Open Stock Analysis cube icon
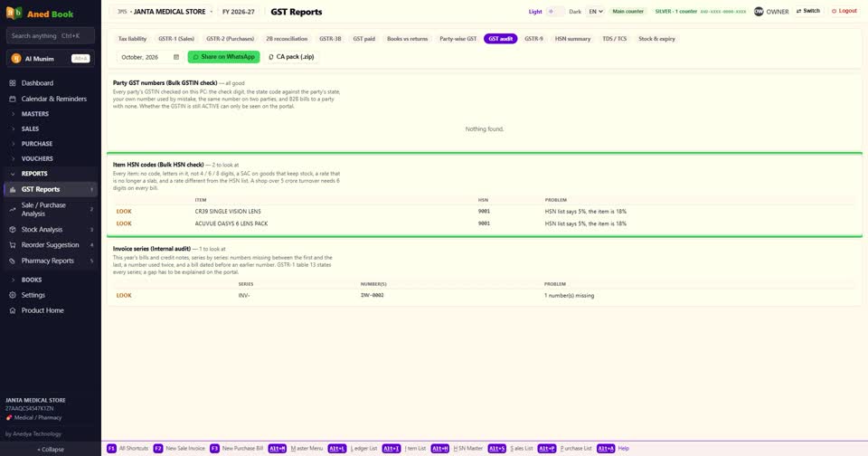This screenshot has width=868, height=456. coord(12,230)
